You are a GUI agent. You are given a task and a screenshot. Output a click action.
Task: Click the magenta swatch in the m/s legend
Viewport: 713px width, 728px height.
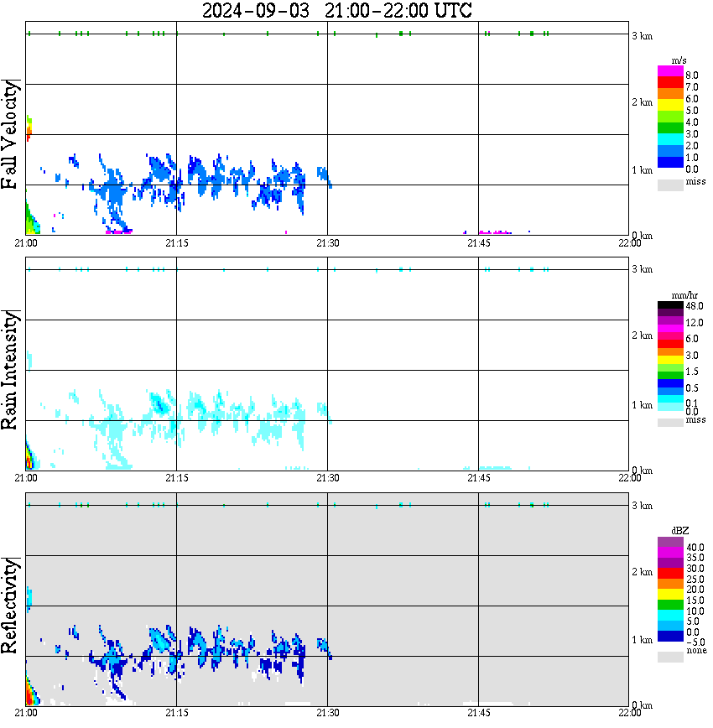click(670, 71)
